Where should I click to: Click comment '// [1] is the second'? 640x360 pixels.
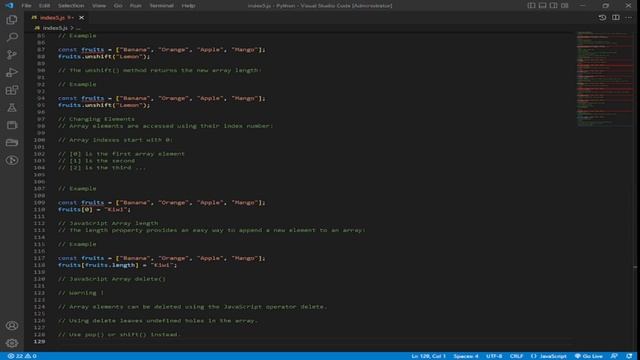coord(96,160)
